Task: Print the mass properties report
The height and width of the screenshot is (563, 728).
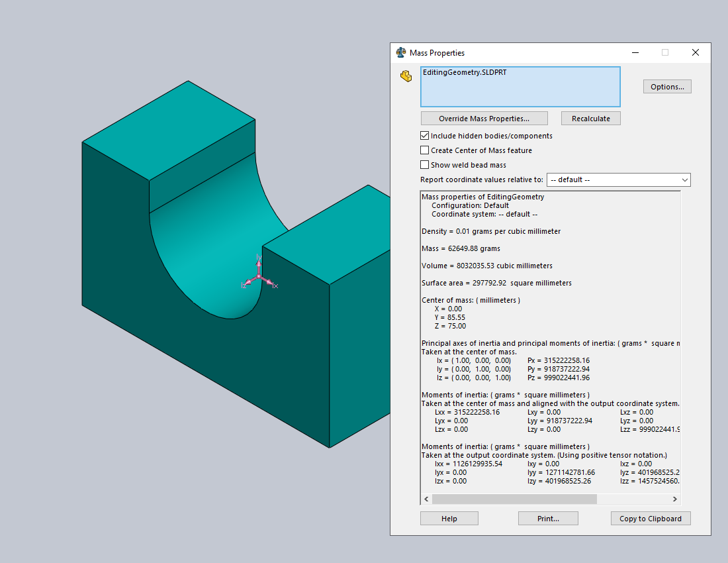Action: [548, 519]
